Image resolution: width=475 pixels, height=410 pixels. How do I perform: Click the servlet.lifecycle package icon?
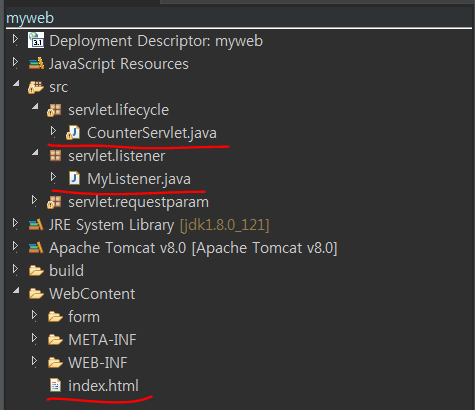(x=54, y=110)
